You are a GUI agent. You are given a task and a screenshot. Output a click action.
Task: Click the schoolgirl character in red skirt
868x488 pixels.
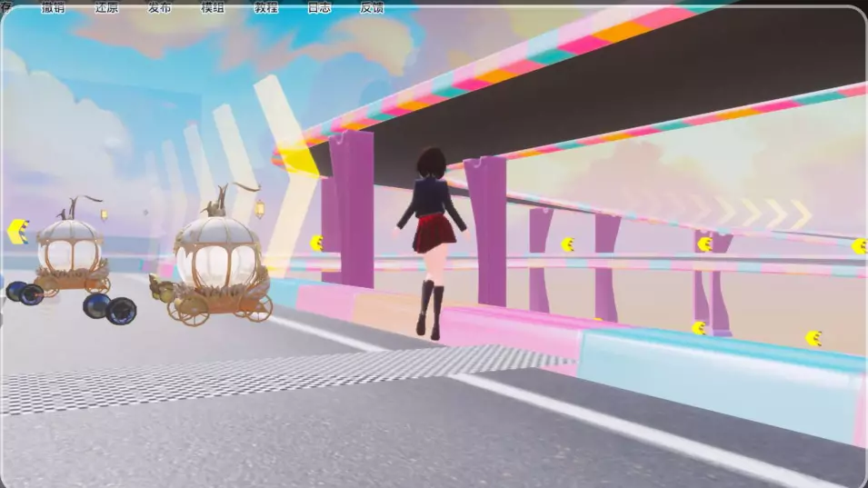click(x=430, y=236)
